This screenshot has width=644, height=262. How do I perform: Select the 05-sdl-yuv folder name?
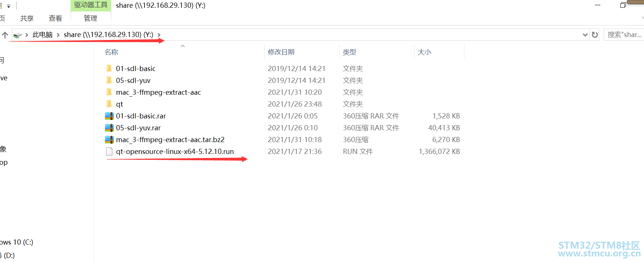tap(133, 80)
